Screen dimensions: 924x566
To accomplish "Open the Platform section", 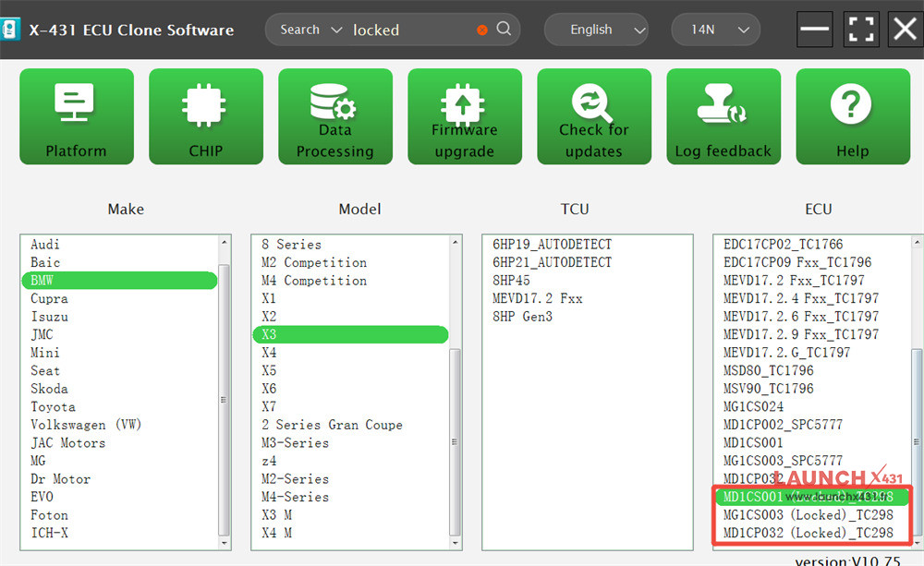I will pyautogui.click(x=77, y=116).
